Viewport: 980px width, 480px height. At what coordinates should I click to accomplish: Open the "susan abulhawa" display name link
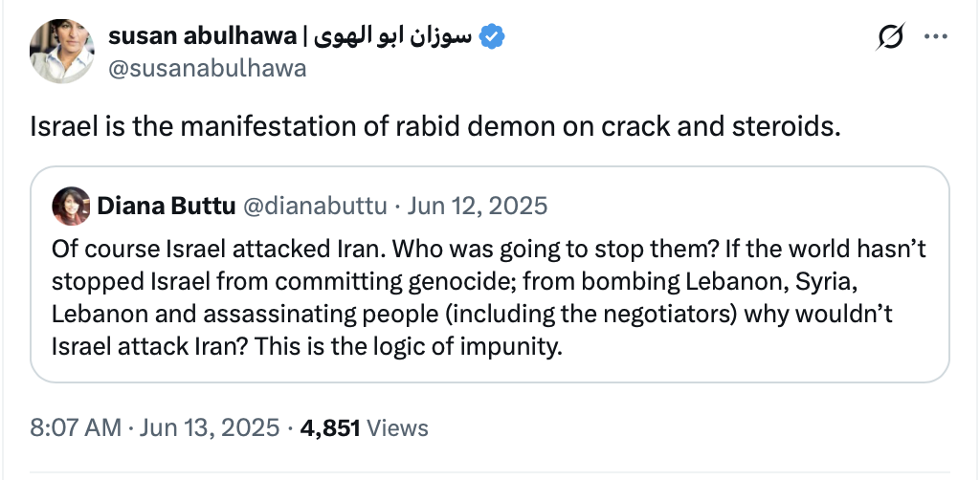(x=203, y=37)
